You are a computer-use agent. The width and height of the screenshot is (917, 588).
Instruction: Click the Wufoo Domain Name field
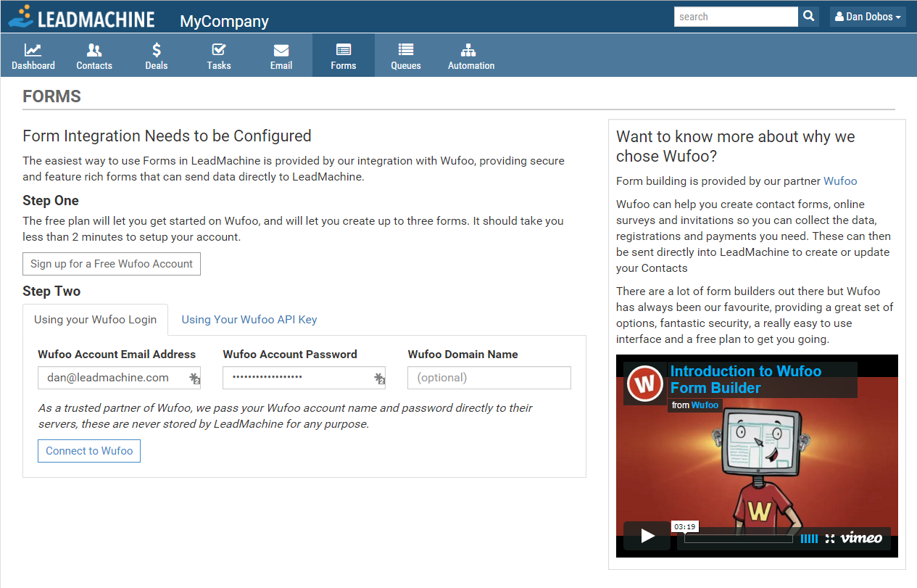pos(489,378)
